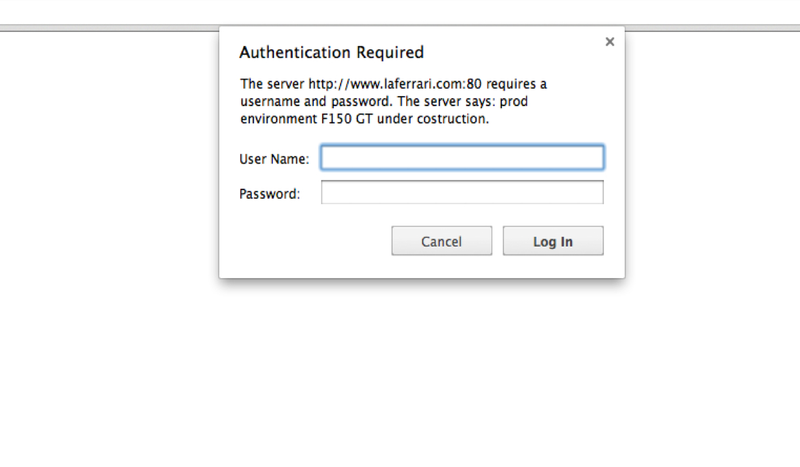Click the "Password:" label
The width and height of the screenshot is (800, 467).
pyautogui.click(x=269, y=194)
